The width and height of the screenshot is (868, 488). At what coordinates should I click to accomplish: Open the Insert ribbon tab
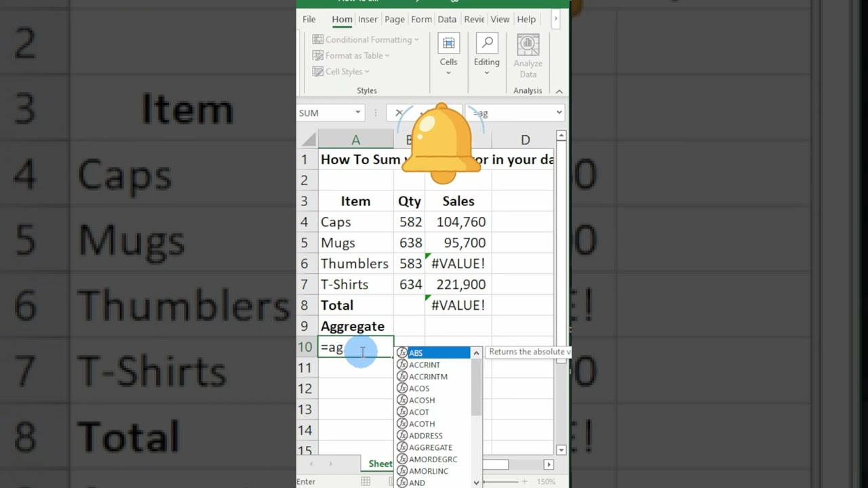coord(368,20)
